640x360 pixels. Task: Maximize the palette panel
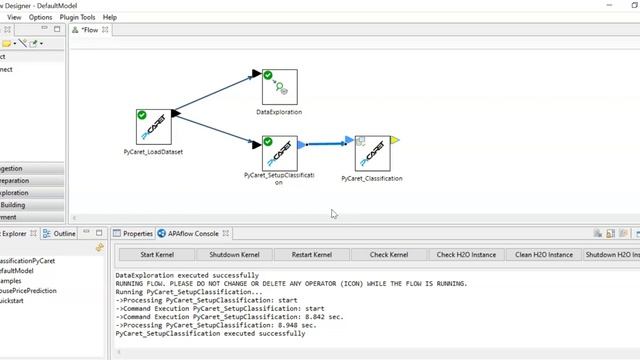click(x=57, y=29)
